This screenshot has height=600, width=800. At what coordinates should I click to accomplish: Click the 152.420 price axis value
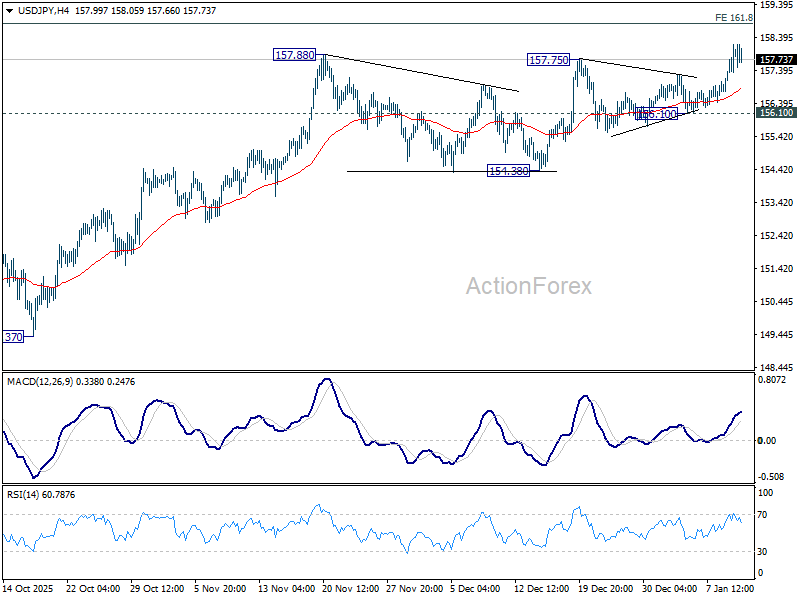(x=776, y=236)
